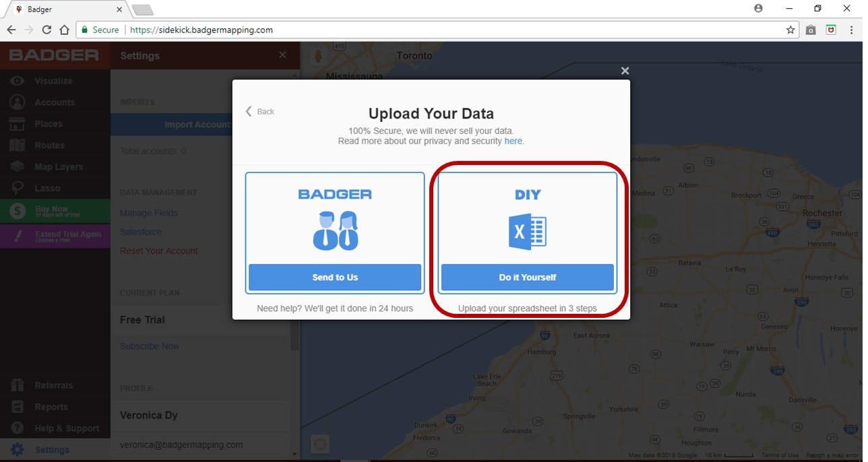Close the Upload Your Data dialog
The image size is (868, 462).
[625, 71]
